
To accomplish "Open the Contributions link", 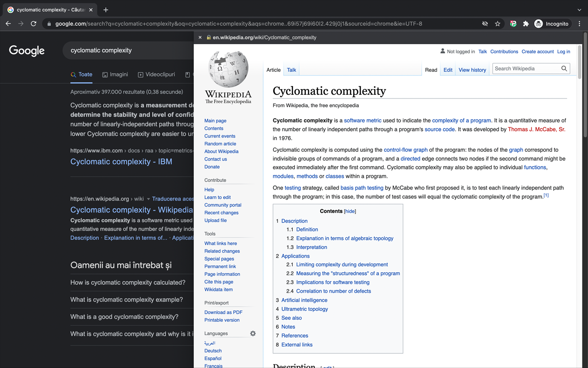I will click(x=504, y=52).
